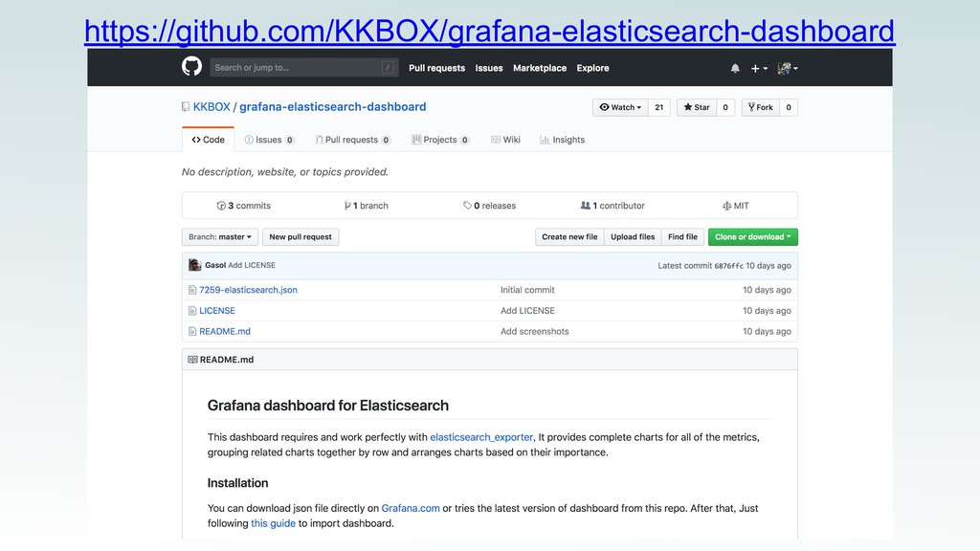
Task: Expand the Branch: master selector
Action: coord(220,237)
